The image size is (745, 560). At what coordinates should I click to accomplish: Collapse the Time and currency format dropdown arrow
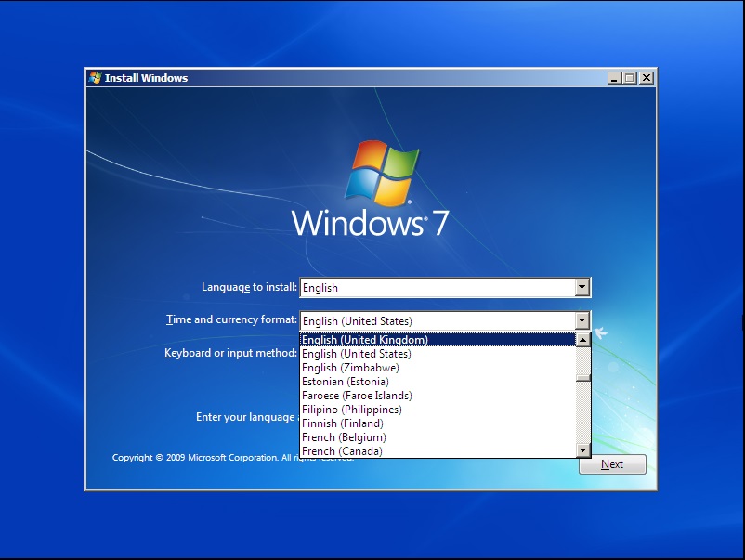pos(582,320)
